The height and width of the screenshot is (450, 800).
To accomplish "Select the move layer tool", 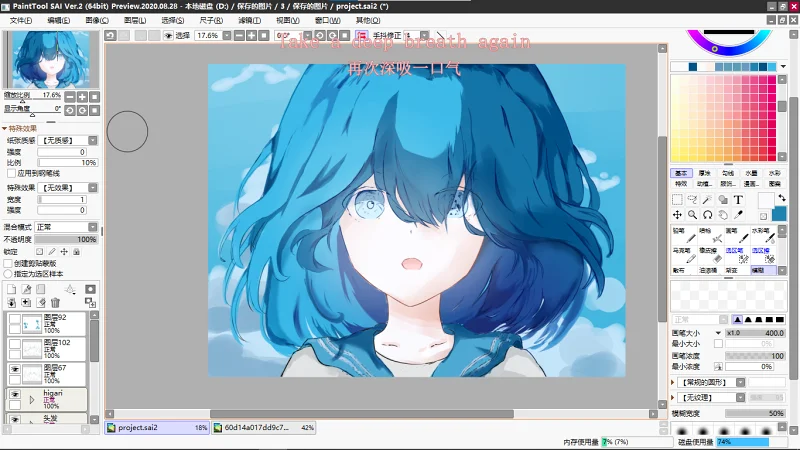I will 677,215.
